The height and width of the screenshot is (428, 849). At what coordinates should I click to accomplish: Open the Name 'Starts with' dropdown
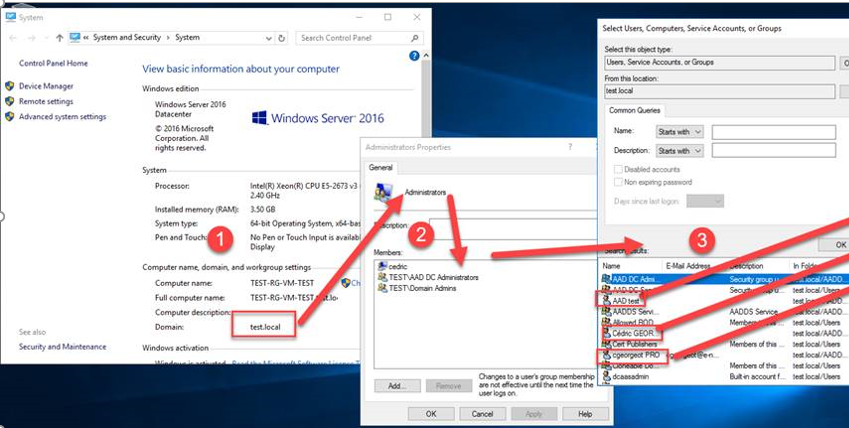pos(680,132)
